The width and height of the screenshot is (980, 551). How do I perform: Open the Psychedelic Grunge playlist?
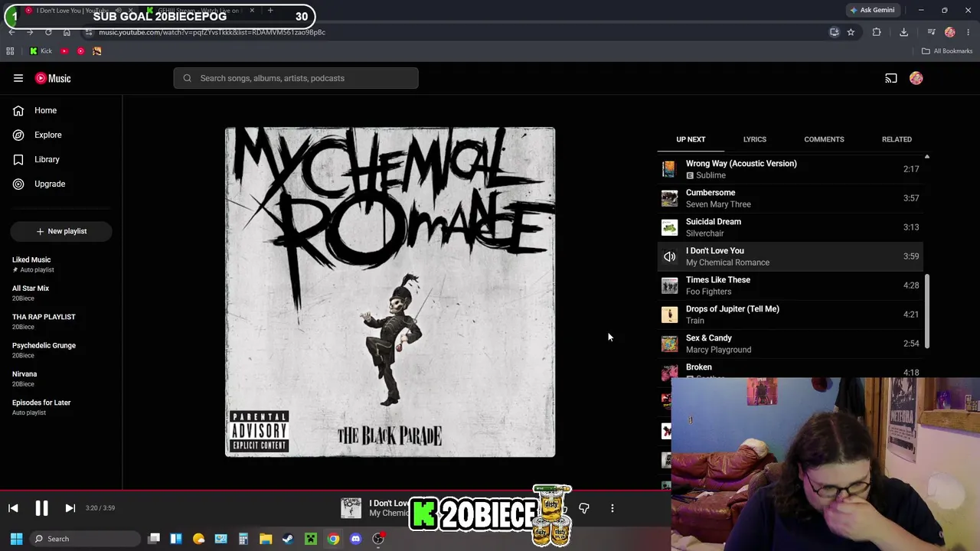tap(61, 350)
